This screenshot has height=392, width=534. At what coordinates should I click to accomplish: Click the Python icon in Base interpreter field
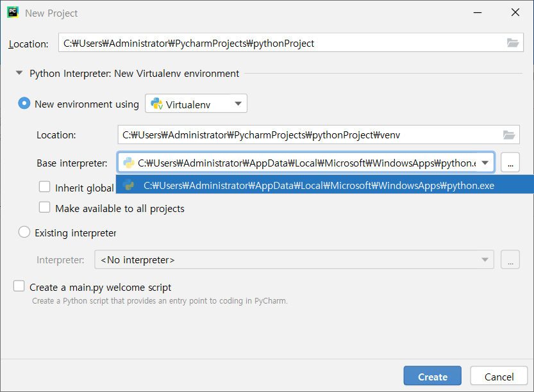[x=128, y=163]
